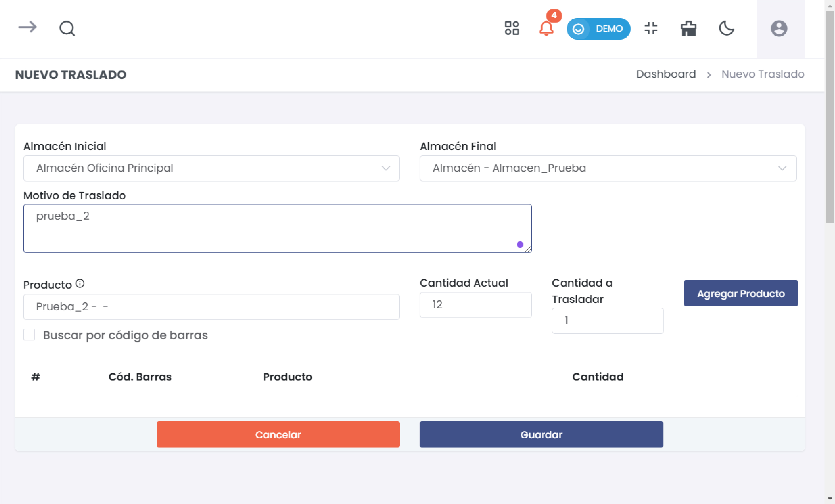835x504 pixels.
Task: Click the DEMO toggle badge
Action: click(x=598, y=29)
